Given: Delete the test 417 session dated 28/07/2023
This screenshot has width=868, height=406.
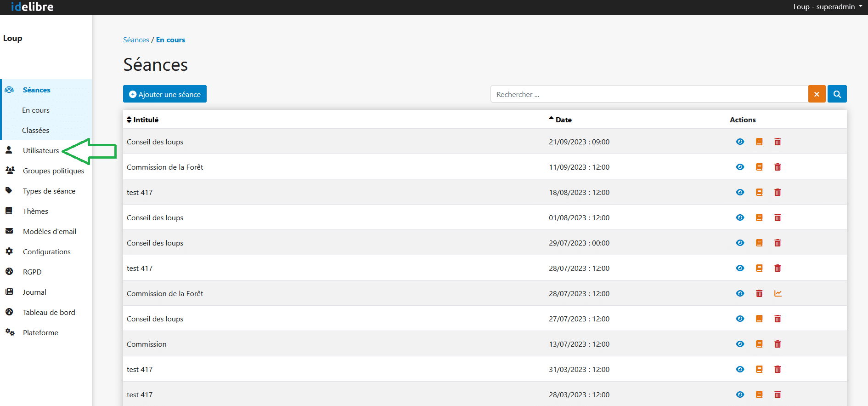Looking at the screenshot, I should (778, 268).
